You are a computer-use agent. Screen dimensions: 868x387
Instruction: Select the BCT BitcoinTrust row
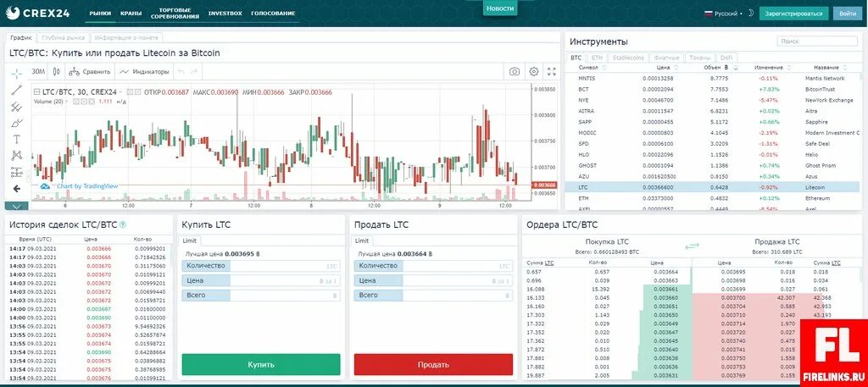tap(714, 89)
